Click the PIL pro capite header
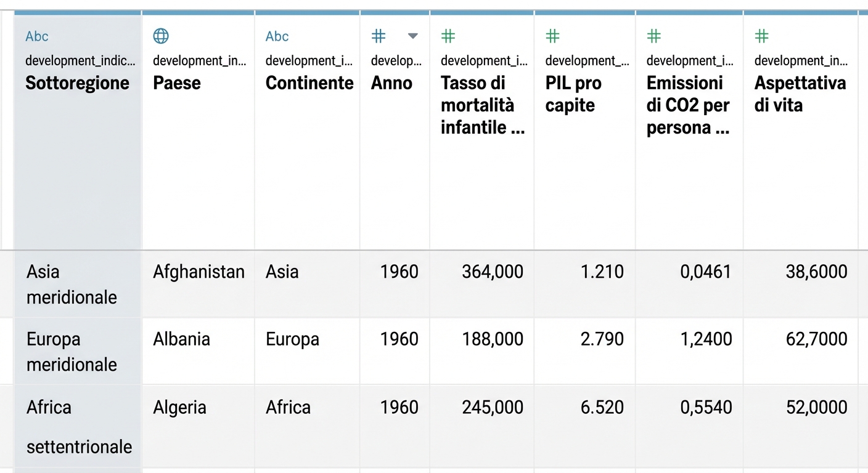This screenshot has height=473, width=868. (x=573, y=94)
